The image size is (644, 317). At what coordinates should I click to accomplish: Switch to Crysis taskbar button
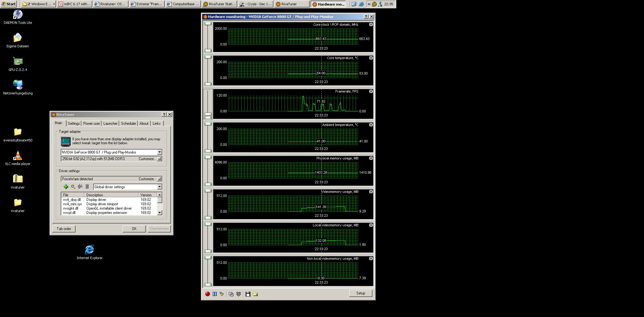point(256,4)
